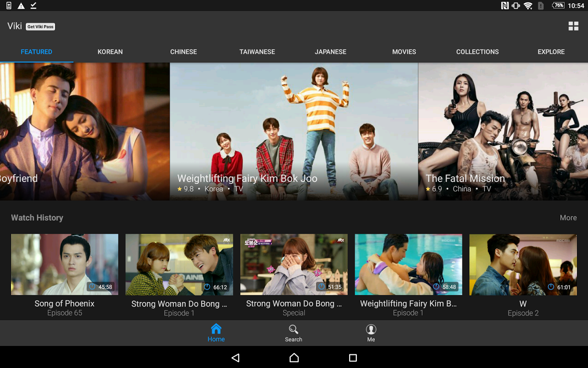Tap the Home icon in bottom navigation
This screenshot has width=588, height=368.
[216, 333]
